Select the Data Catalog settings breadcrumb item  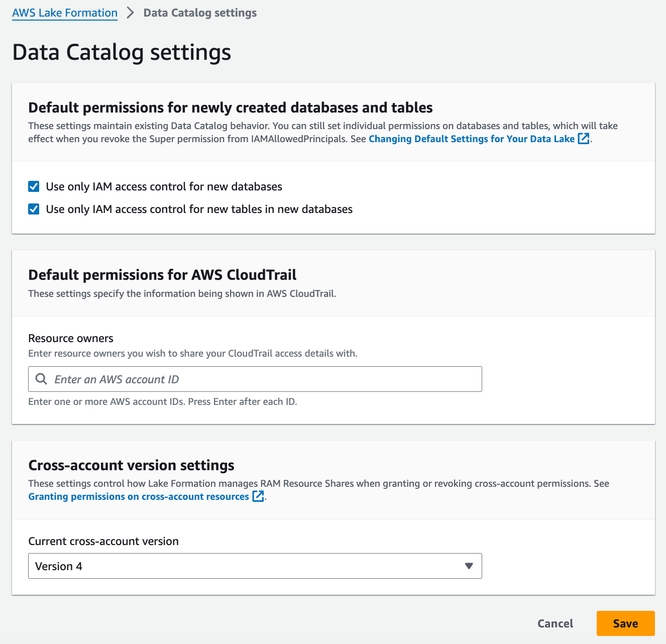[x=200, y=13]
